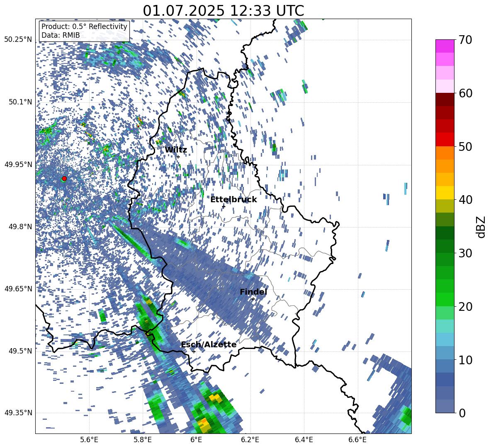Click the 49.65°N latitude label
Viewport: 491px width, 448px height.
pos(18,288)
